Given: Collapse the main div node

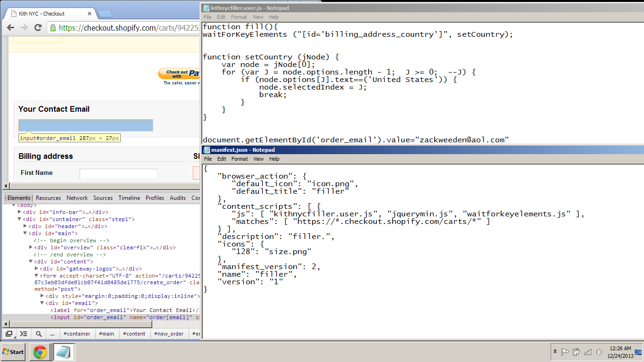Looking at the screenshot, I should (25, 233).
